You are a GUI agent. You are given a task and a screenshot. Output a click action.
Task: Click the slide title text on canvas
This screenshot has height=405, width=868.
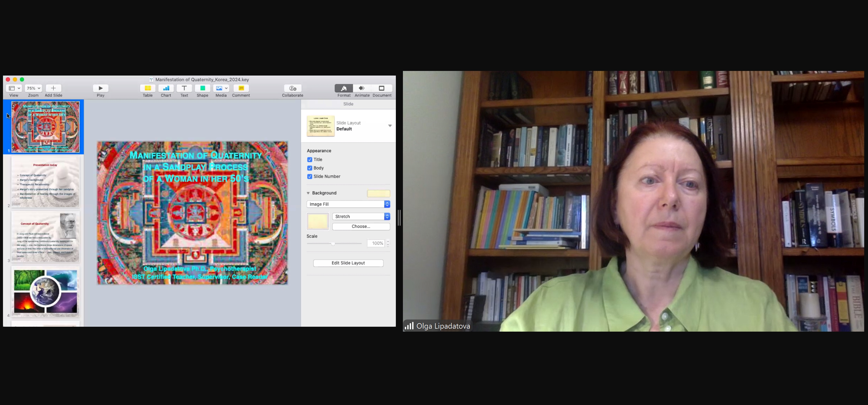tap(196, 167)
